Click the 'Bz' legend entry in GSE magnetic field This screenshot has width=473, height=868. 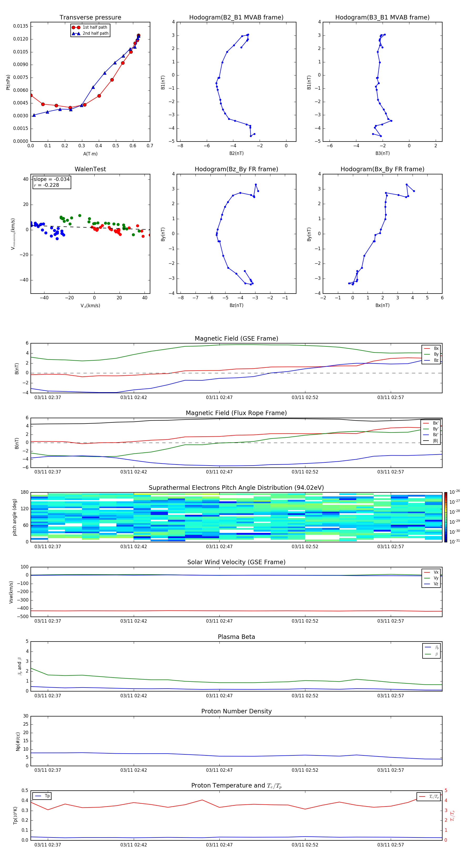tap(431, 360)
